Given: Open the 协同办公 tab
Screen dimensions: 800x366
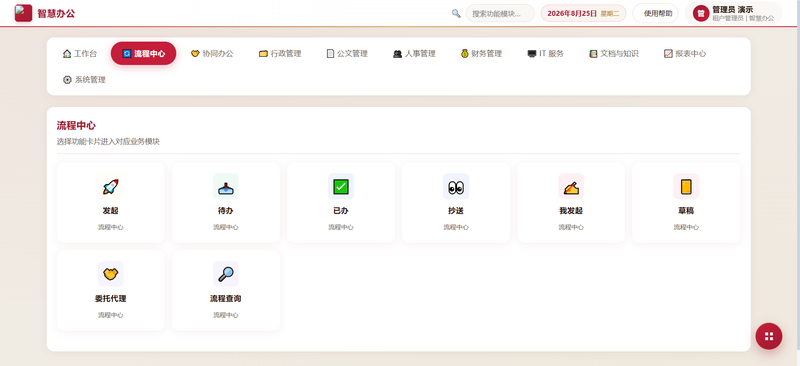Looking at the screenshot, I should 212,54.
